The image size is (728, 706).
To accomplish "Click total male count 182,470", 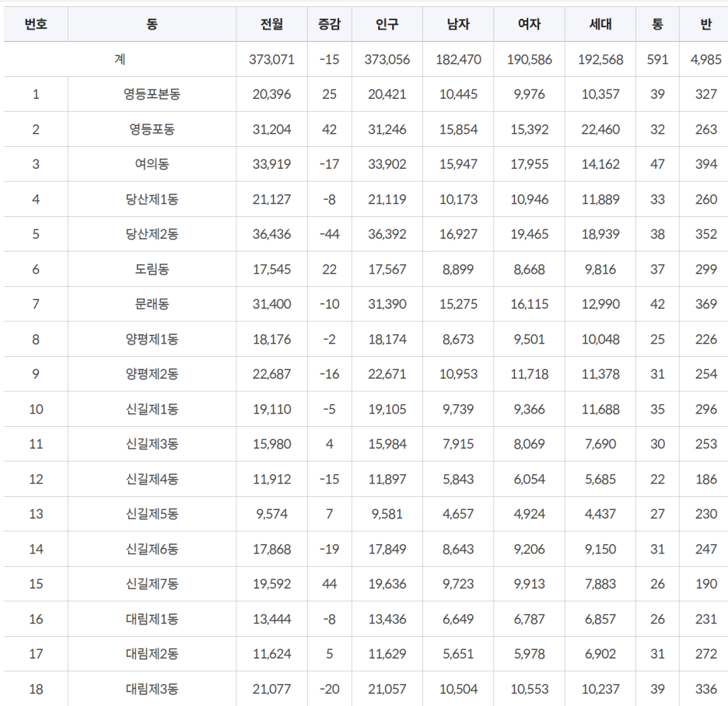I will [x=458, y=59].
